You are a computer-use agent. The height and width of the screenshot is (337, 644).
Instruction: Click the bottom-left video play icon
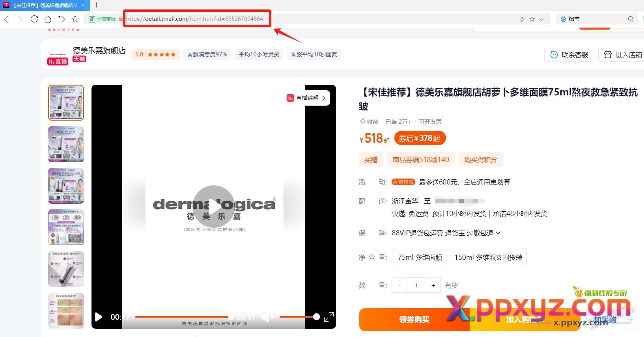pos(99,317)
